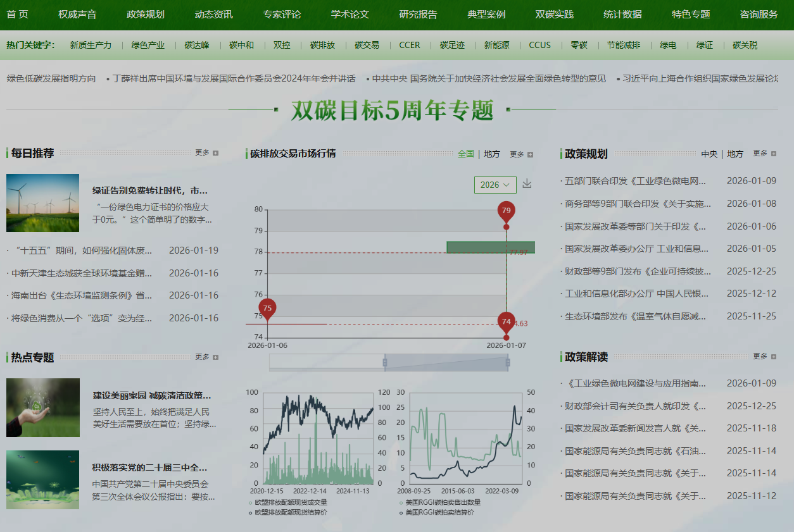Click the download icon beside the 2026 selector

pyautogui.click(x=527, y=184)
